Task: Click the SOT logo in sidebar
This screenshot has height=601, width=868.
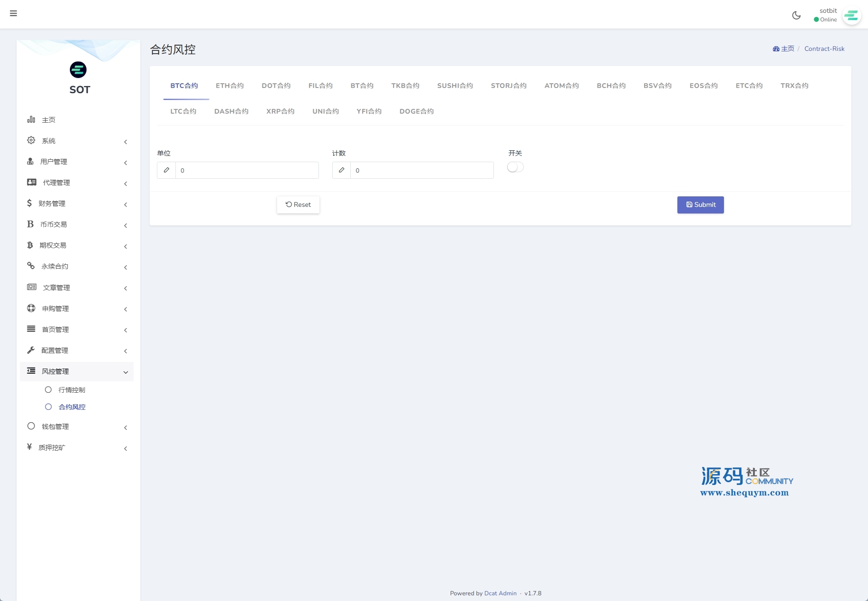Action: tap(78, 70)
